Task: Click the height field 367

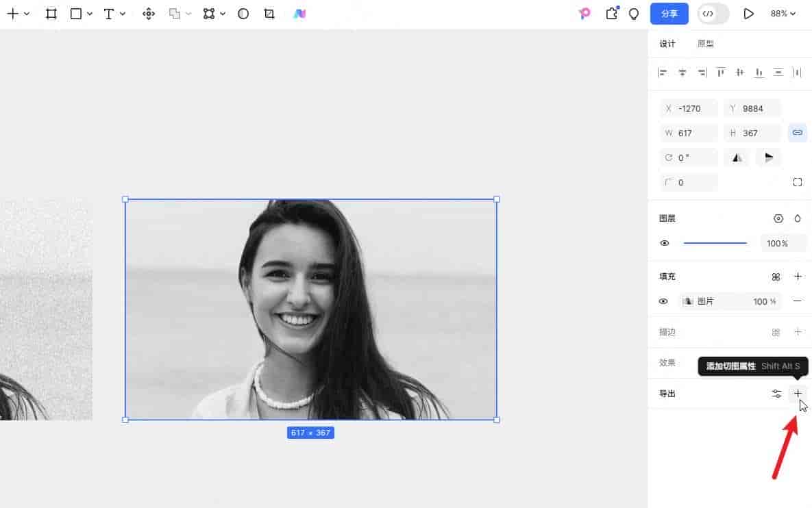Action: [752, 133]
